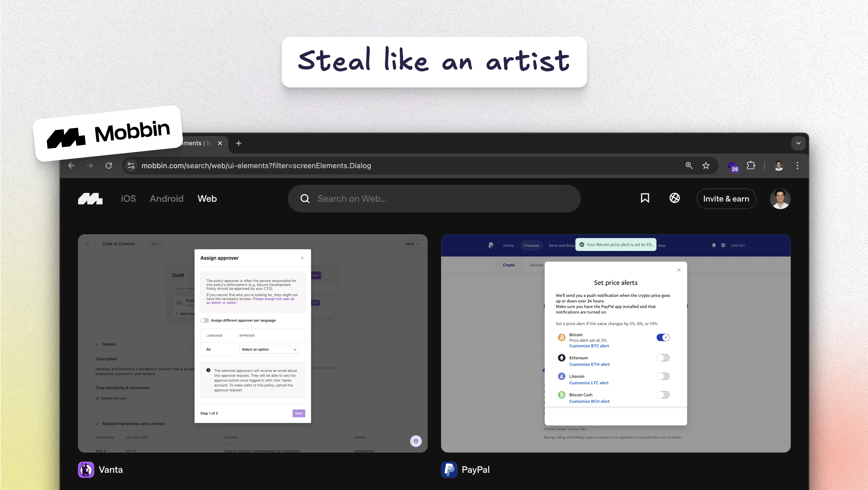
Task: Open the More dropdown in Vanta screen
Action: pyautogui.click(x=412, y=244)
